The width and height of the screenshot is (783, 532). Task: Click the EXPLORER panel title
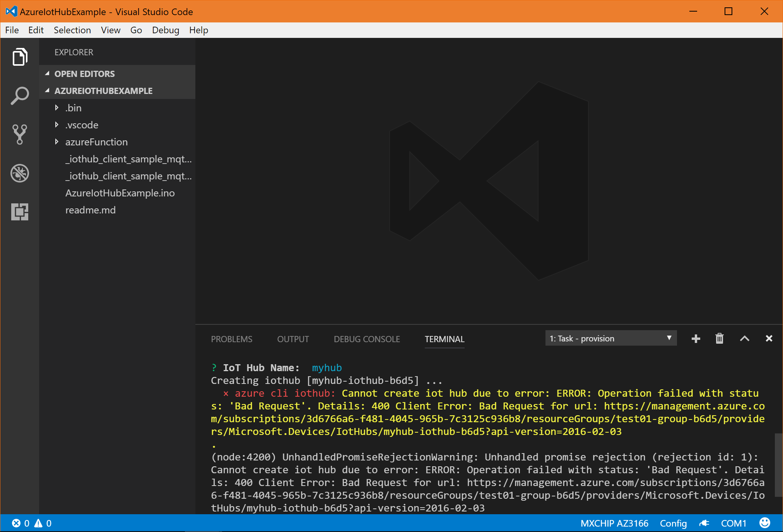pos(74,52)
